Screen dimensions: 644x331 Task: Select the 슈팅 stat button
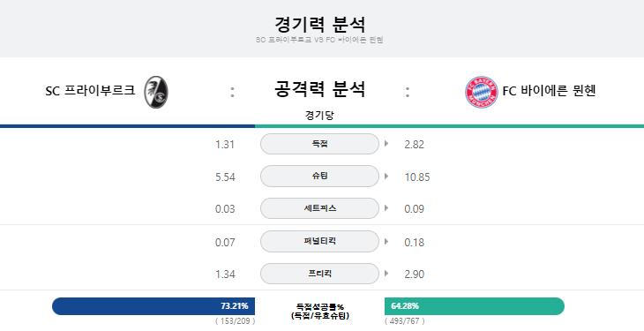point(319,176)
